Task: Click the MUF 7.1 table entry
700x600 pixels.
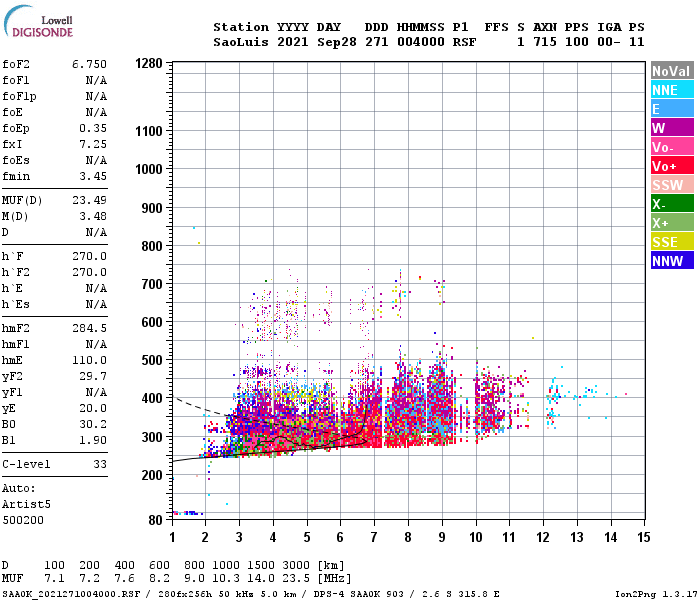Action: coord(54,578)
